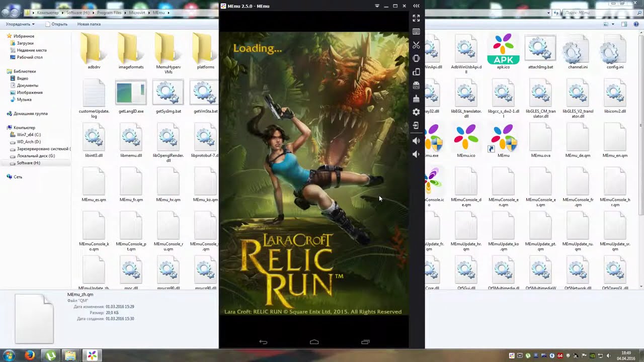Open MEmu title bar dropdown menu
Viewport: 644px width, 362px height.
[x=377, y=6]
